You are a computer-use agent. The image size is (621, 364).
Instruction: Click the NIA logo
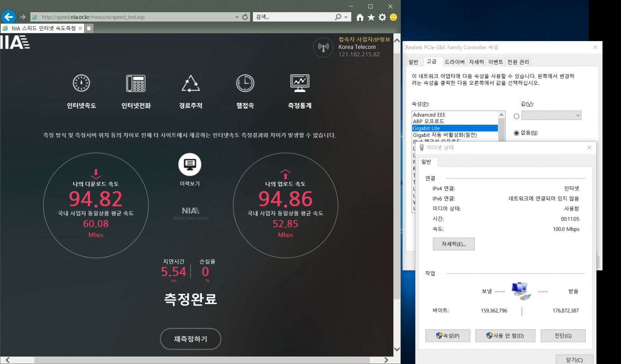point(15,42)
